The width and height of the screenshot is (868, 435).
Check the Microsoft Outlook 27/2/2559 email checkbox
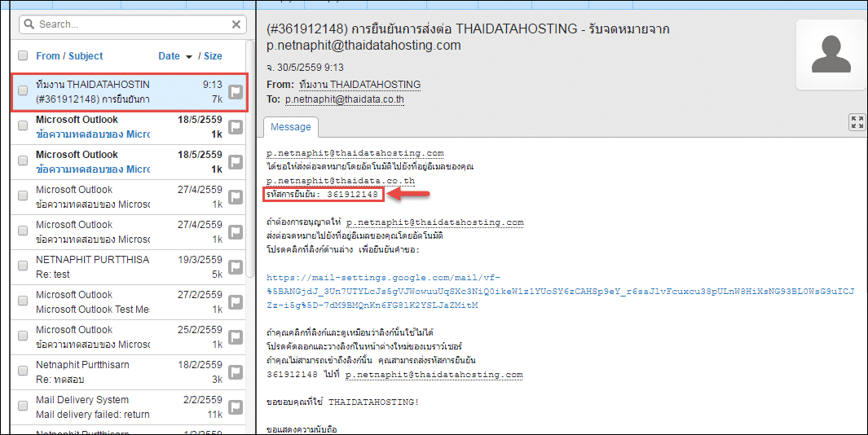click(x=23, y=301)
